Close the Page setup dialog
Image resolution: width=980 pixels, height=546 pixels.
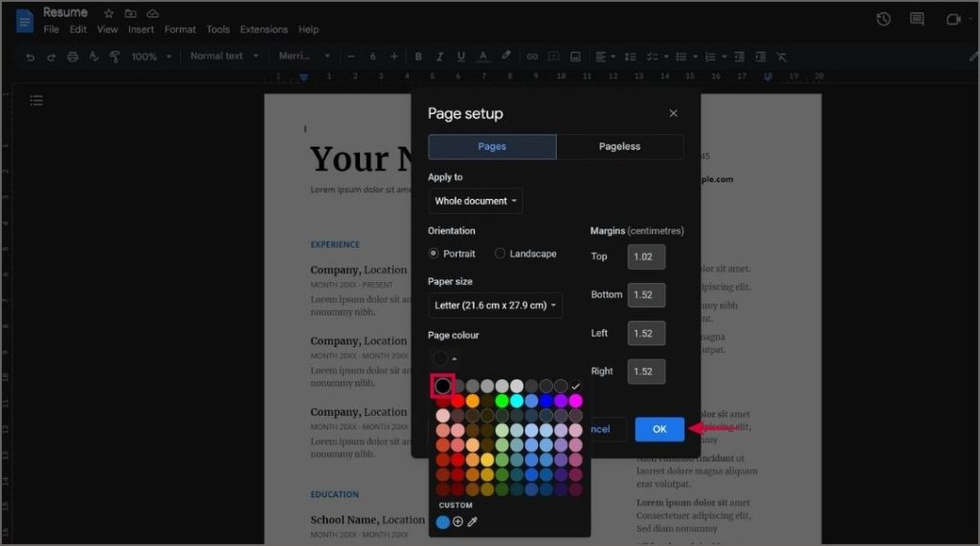(x=673, y=113)
